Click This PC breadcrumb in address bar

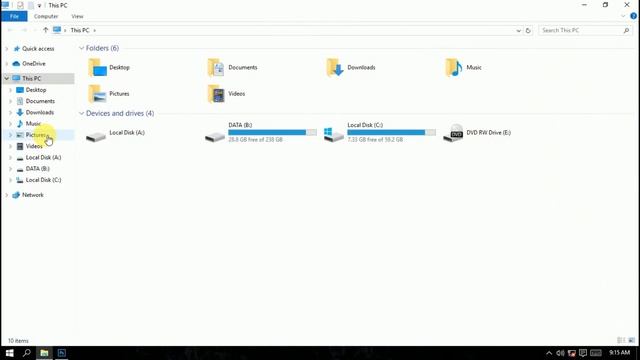coord(80,30)
